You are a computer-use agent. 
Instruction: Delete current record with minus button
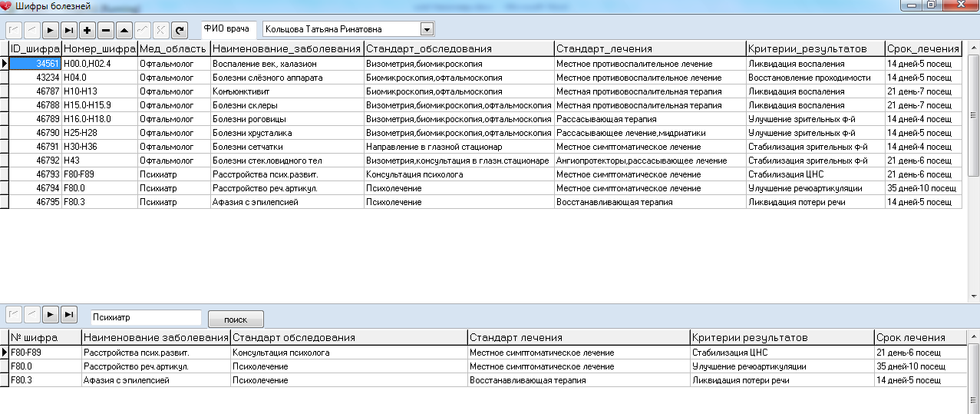tap(106, 30)
